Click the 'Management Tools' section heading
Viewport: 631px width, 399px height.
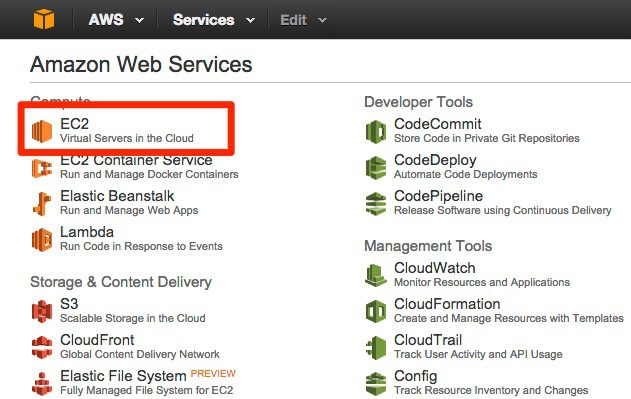(x=428, y=246)
